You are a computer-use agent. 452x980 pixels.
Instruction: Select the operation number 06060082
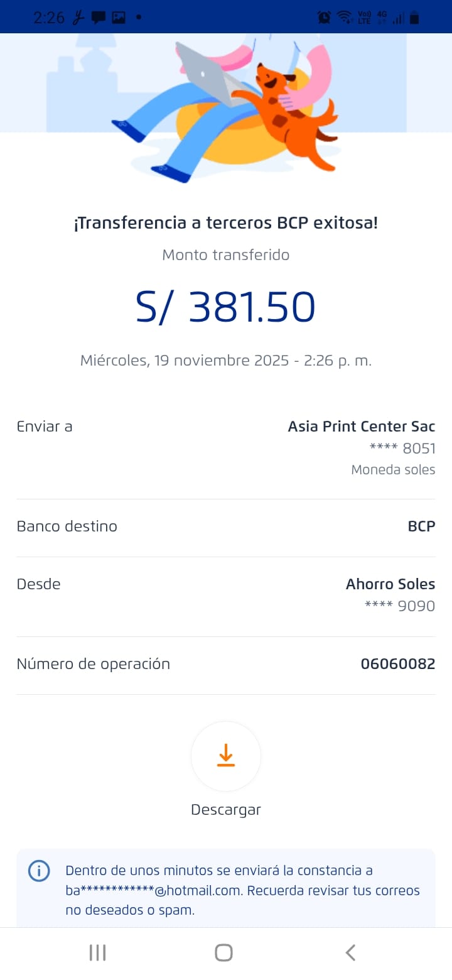pyautogui.click(x=397, y=664)
